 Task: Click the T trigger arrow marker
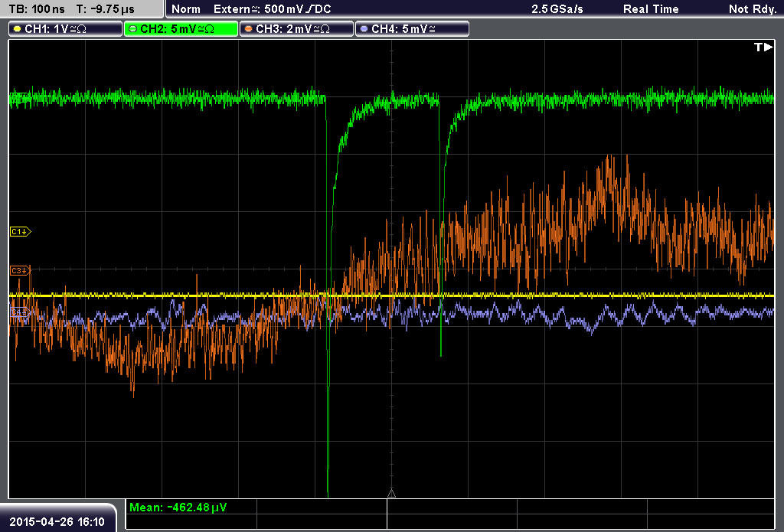click(763, 47)
